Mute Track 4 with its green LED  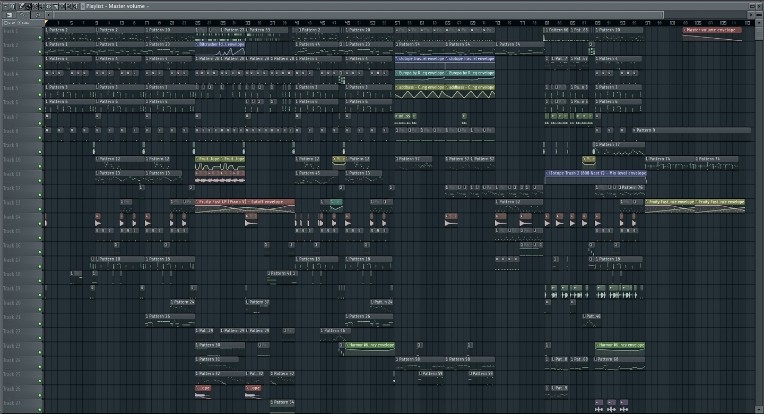pyautogui.click(x=40, y=80)
